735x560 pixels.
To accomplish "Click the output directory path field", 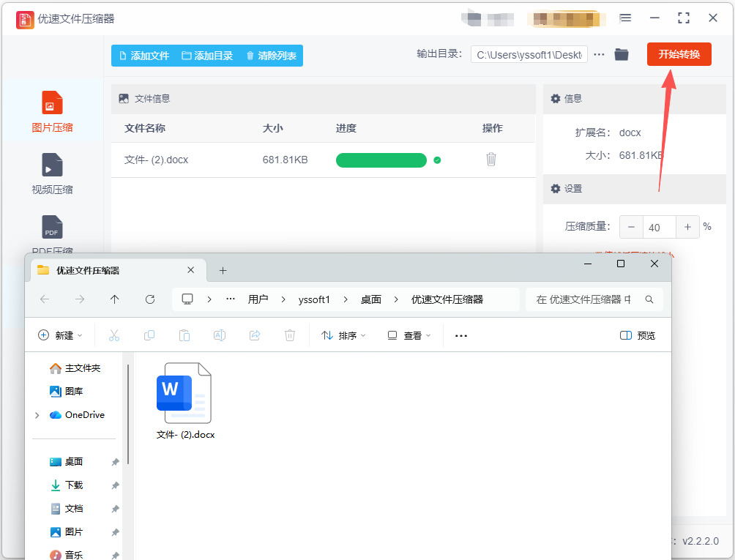I will pos(529,54).
